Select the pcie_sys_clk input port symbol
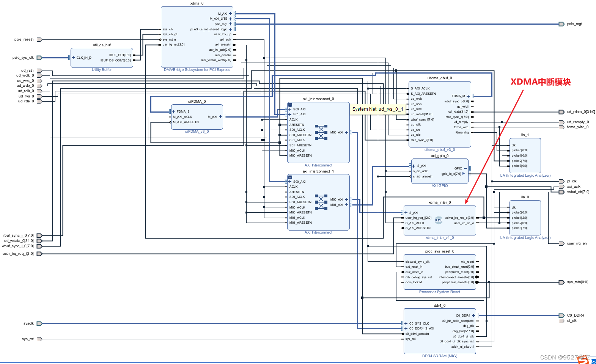 39,58
